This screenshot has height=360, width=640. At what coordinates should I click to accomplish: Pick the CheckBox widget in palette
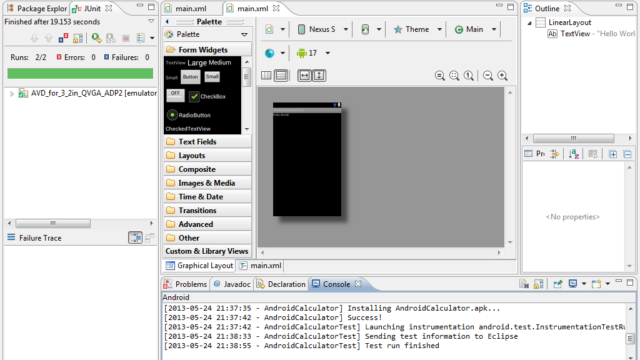pos(207,97)
